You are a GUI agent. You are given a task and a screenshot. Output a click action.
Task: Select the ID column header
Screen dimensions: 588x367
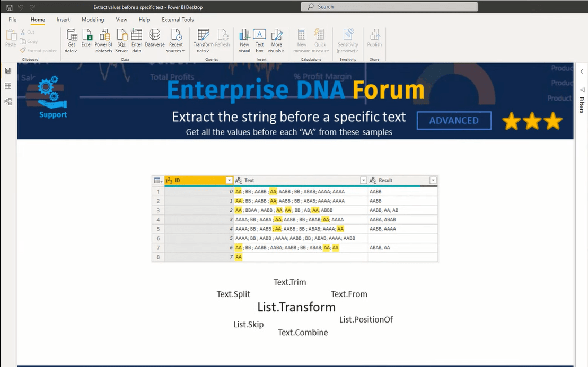tap(199, 181)
